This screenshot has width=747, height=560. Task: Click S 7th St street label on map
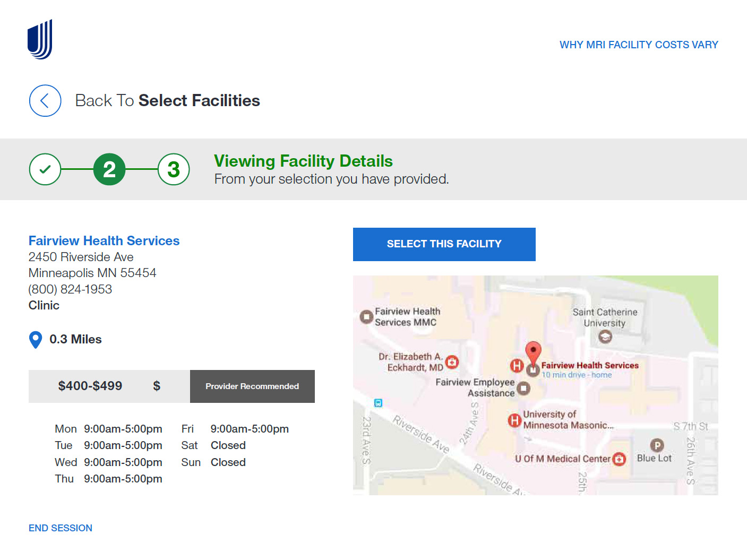point(691,426)
